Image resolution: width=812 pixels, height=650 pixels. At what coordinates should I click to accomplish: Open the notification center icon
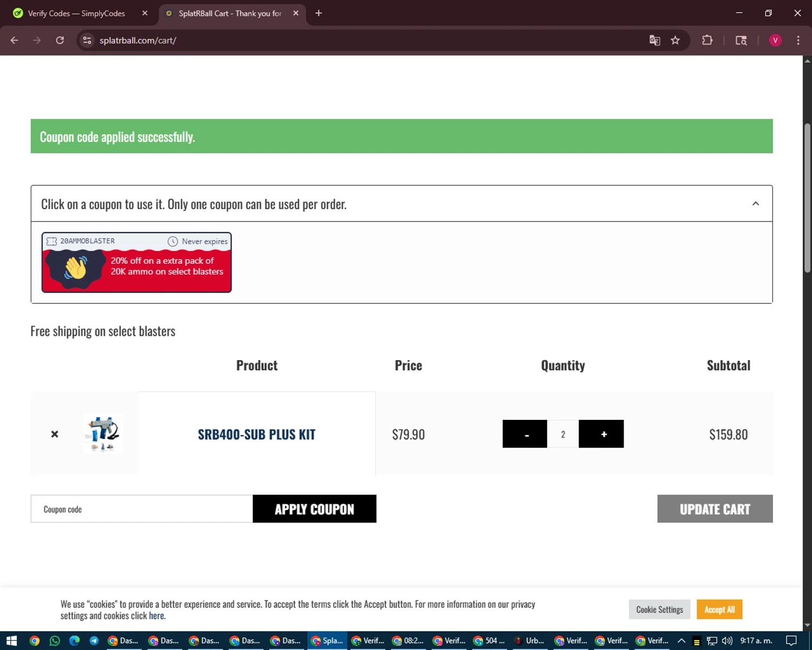(x=791, y=641)
